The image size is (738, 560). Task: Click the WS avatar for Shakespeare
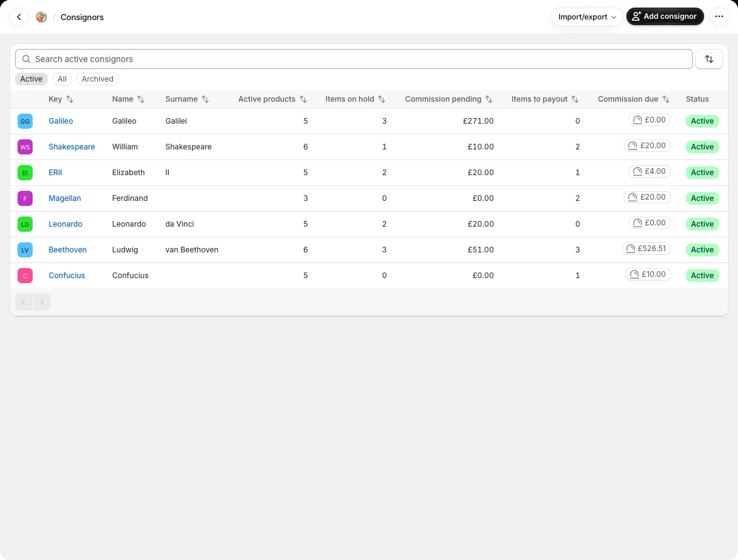point(25,147)
